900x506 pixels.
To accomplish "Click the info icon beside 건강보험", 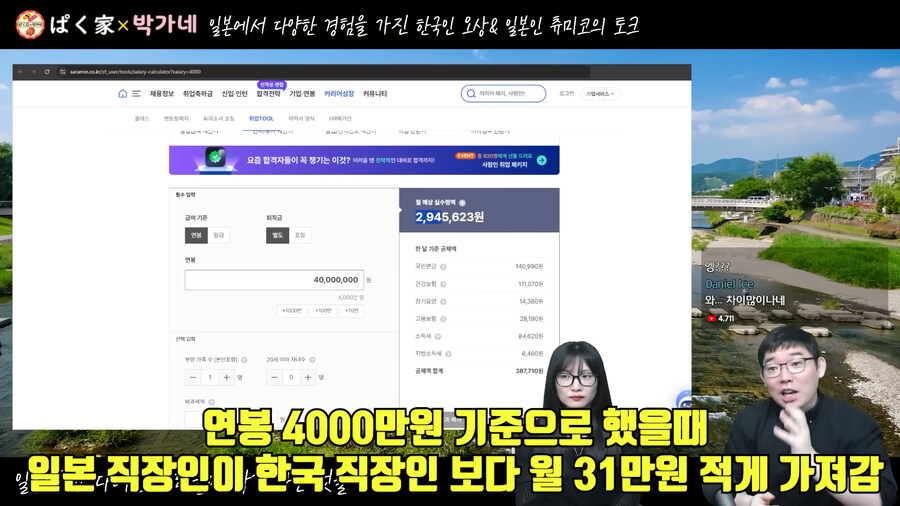I will point(443,284).
